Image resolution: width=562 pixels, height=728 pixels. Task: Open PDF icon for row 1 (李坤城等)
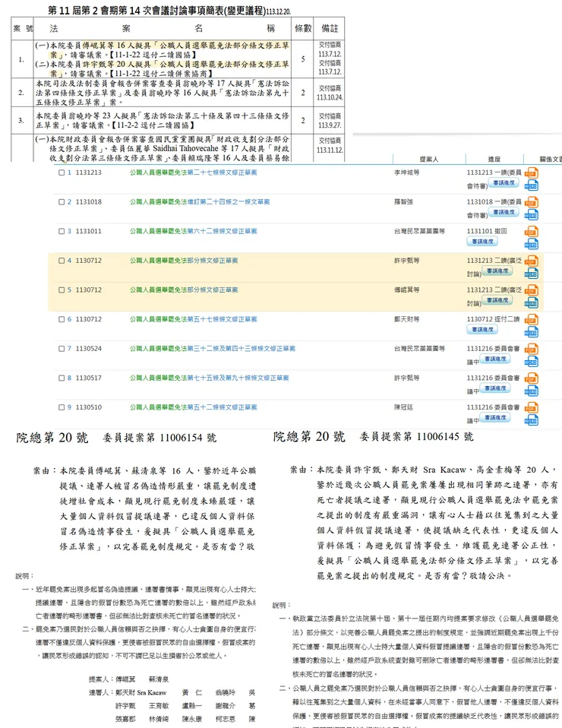click(531, 173)
